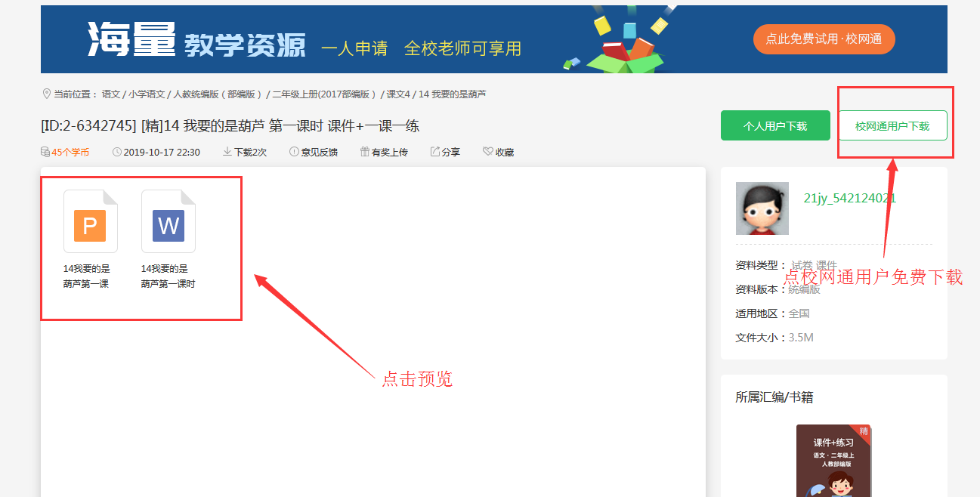Screen dimensions: 980x497
Task: Click the uploader avatar picture
Action: pos(762,208)
